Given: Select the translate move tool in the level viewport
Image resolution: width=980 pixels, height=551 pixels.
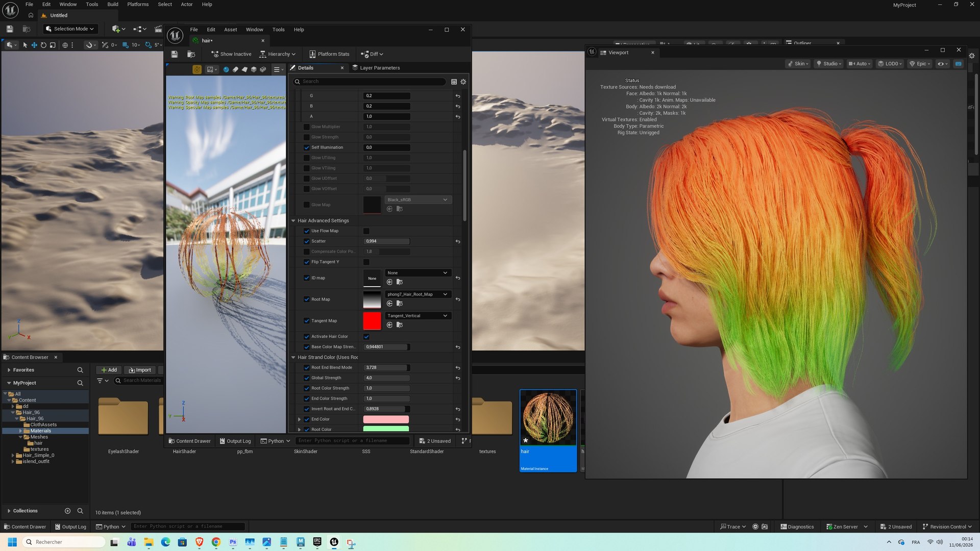Looking at the screenshot, I should (34, 45).
